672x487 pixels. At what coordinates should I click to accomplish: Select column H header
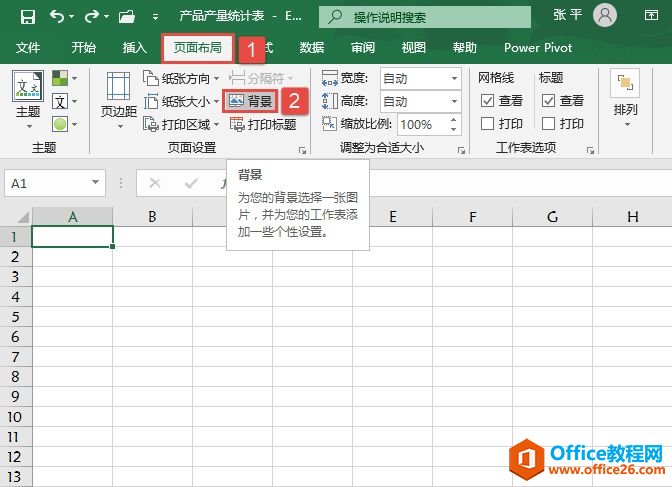[633, 217]
